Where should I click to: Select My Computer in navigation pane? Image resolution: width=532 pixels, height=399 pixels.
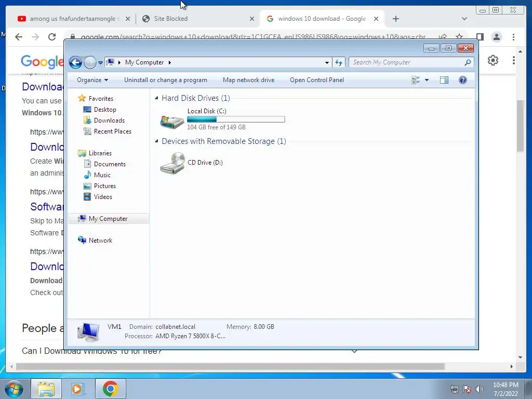(x=109, y=219)
